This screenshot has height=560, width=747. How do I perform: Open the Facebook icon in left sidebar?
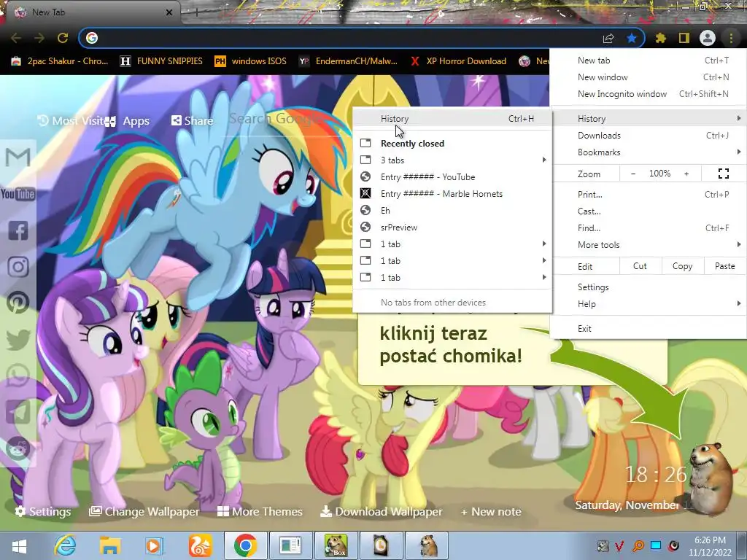click(18, 230)
